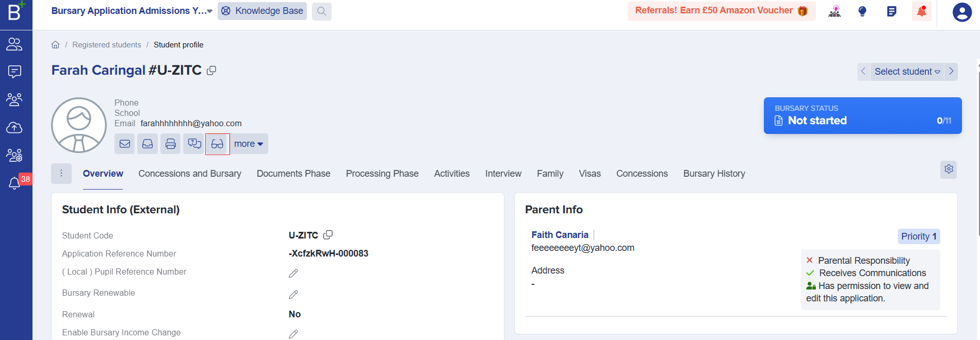Click the chat conversation icon
The height and width of the screenshot is (340, 980).
click(194, 144)
